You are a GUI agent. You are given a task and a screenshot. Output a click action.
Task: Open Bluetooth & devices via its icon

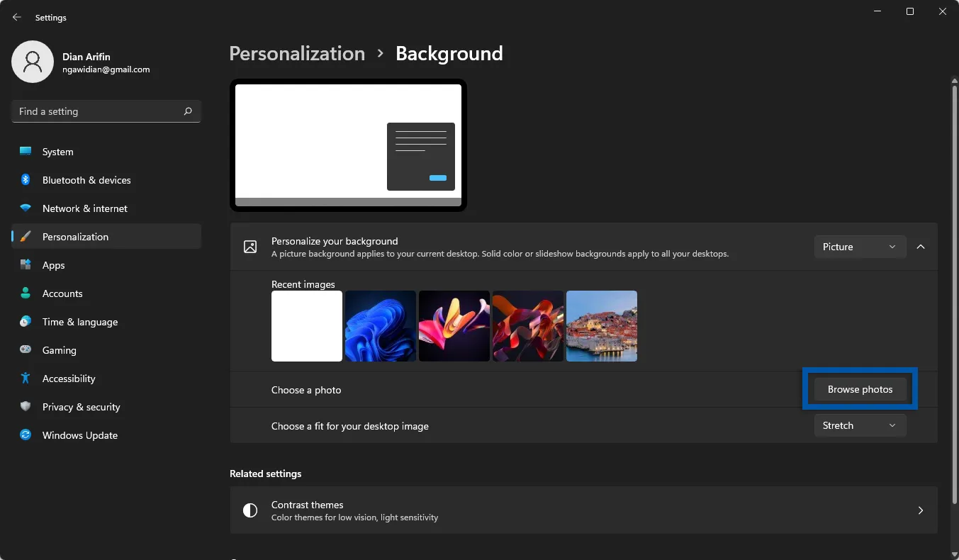tap(26, 180)
